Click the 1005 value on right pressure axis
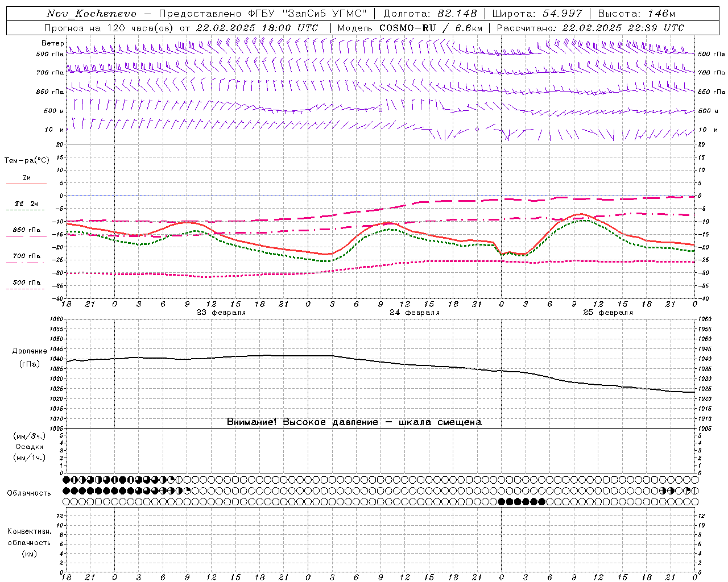Screen dimensions: 728x582 (704, 428)
